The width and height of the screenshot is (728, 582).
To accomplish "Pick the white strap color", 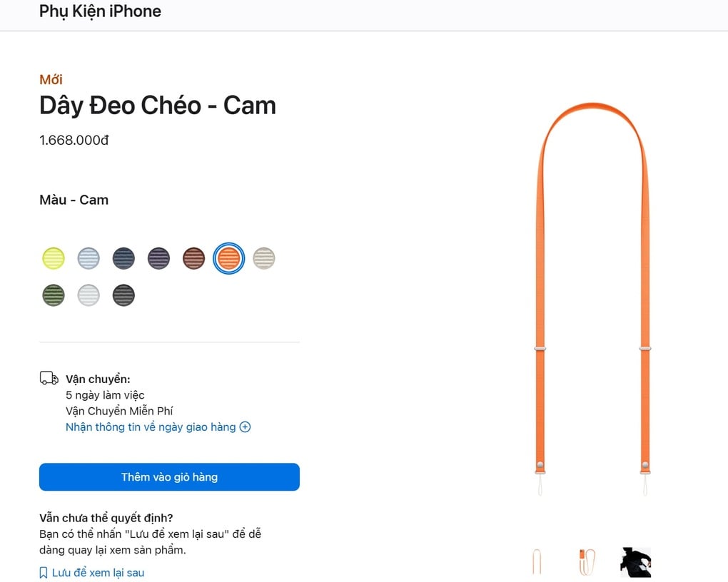I will click(x=89, y=295).
